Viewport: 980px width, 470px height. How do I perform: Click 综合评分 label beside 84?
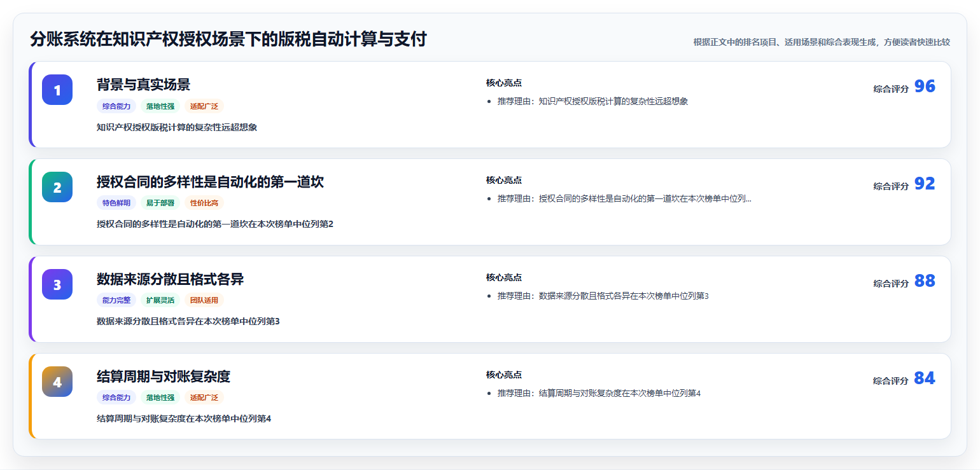pos(891,381)
